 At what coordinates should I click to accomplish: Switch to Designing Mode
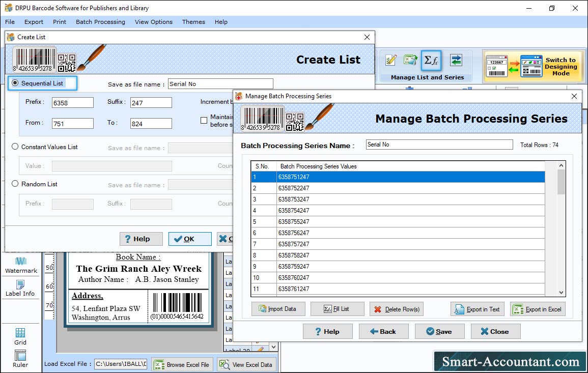pos(533,66)
